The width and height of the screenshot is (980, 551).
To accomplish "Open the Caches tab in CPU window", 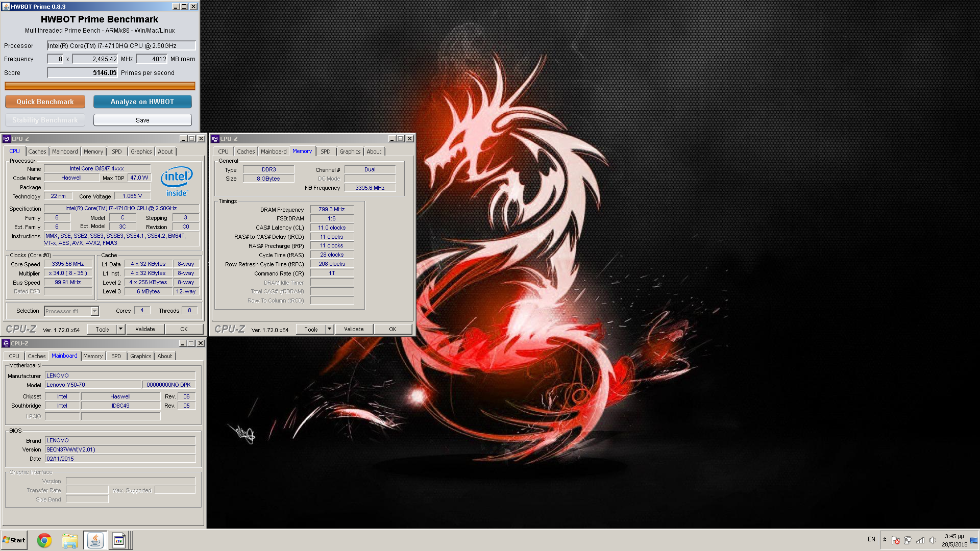I will pyautogui.click(x=37, y=152).
